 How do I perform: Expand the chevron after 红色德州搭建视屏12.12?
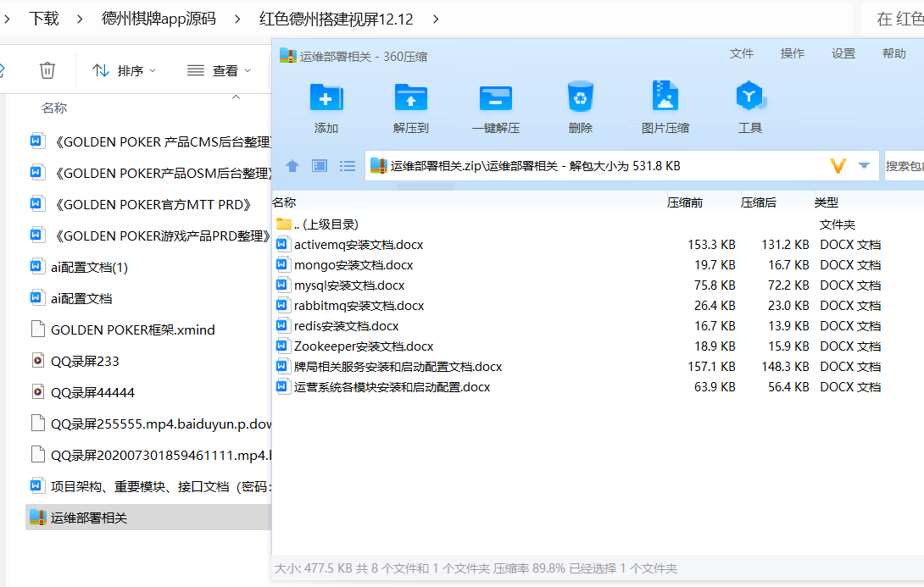[x=436, y=19]
